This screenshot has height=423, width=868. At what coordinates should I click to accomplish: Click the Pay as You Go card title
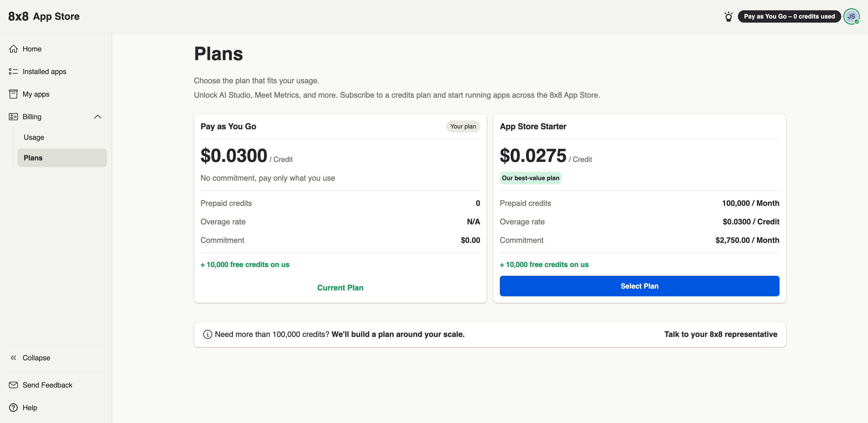[228, 126]
